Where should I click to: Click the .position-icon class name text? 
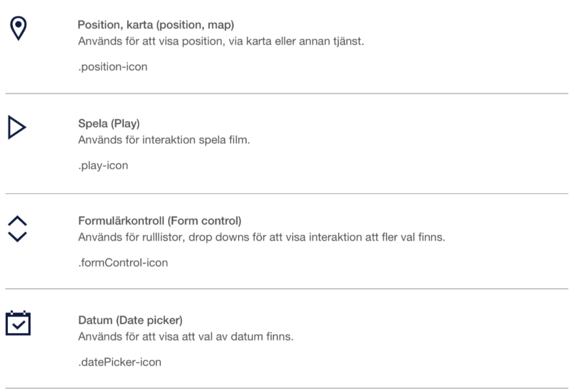[x=113, y=67]
